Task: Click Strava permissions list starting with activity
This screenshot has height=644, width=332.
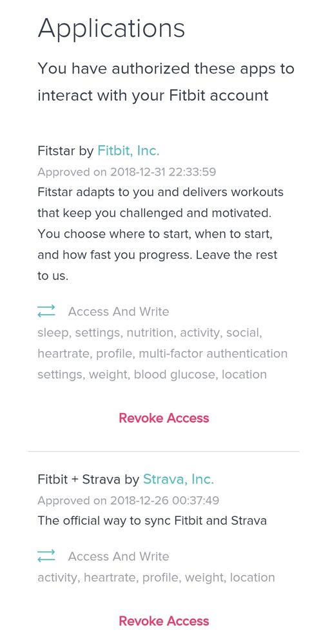Action: coord(156,578)
